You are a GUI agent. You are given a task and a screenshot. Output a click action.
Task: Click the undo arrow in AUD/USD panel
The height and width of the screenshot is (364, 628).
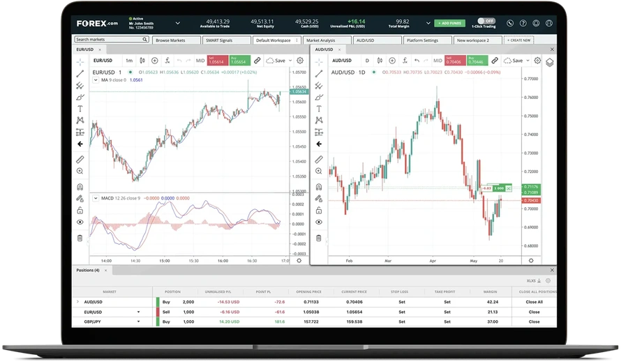point(417,61)
